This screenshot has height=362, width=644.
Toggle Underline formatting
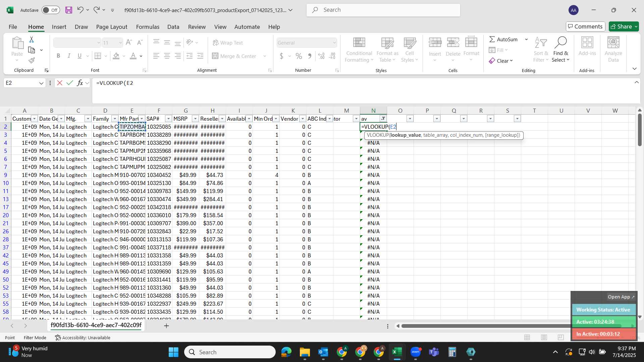79,56
